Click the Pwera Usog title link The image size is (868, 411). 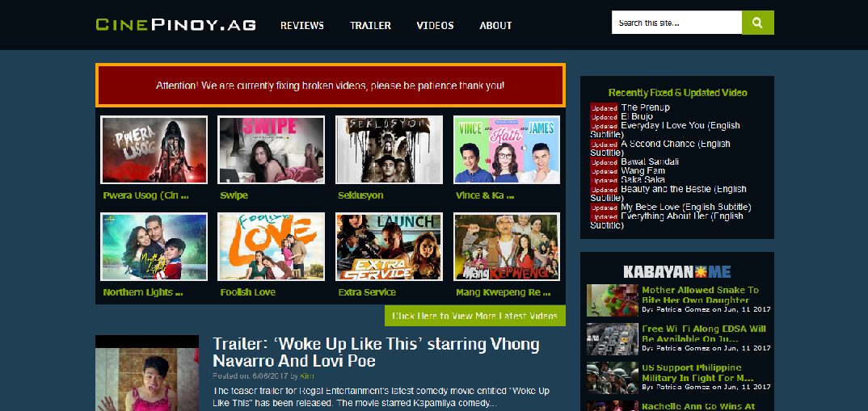[146, 195]
